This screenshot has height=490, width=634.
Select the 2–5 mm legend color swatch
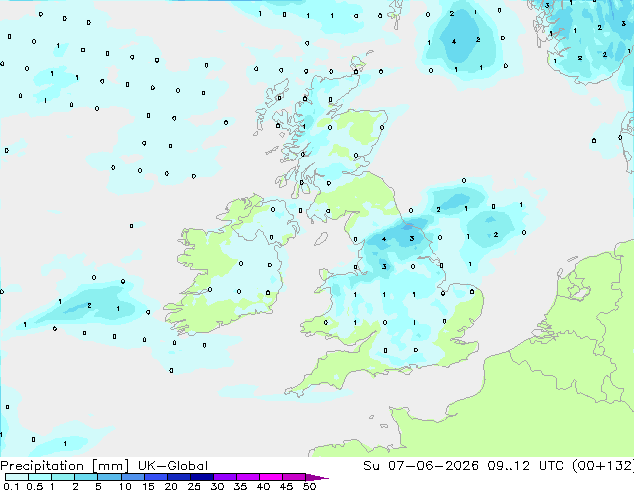[x=86, y=477]
